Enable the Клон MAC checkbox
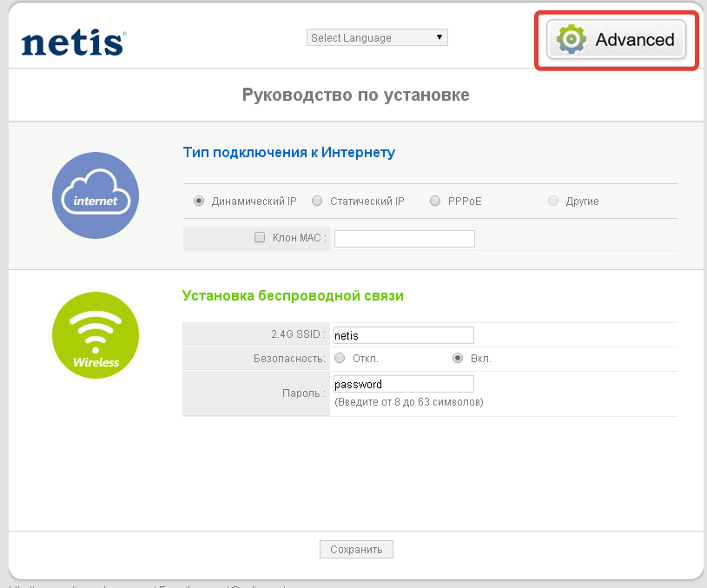This screenshot has height=588, width=707. (260, 237)
